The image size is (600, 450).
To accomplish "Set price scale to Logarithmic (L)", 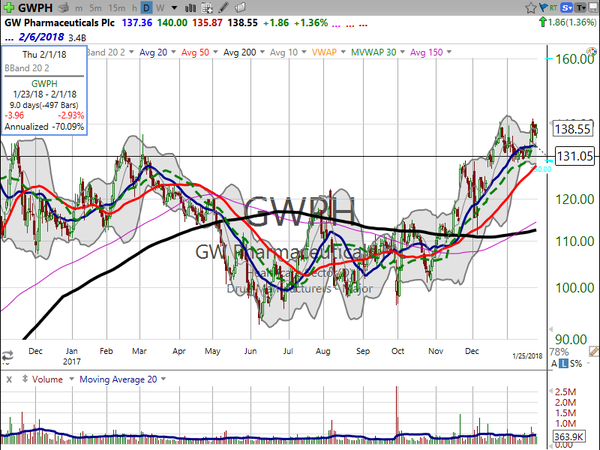I will [x=563, y=364].
